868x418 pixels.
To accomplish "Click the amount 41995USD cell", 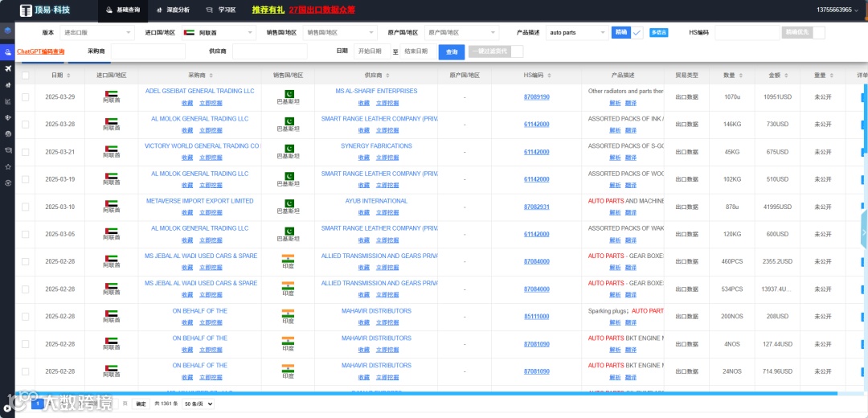I will point(776,207).
